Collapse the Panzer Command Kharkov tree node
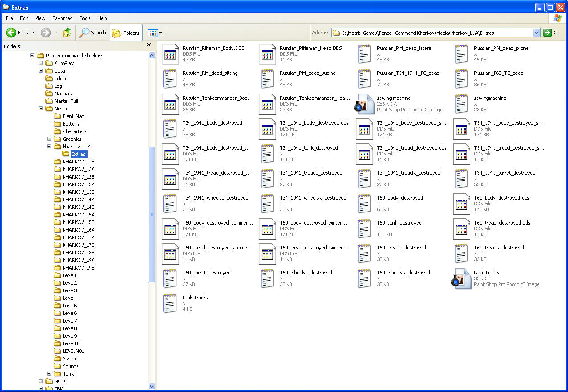This screenshot has height=392, width=568. click(32, 56)
